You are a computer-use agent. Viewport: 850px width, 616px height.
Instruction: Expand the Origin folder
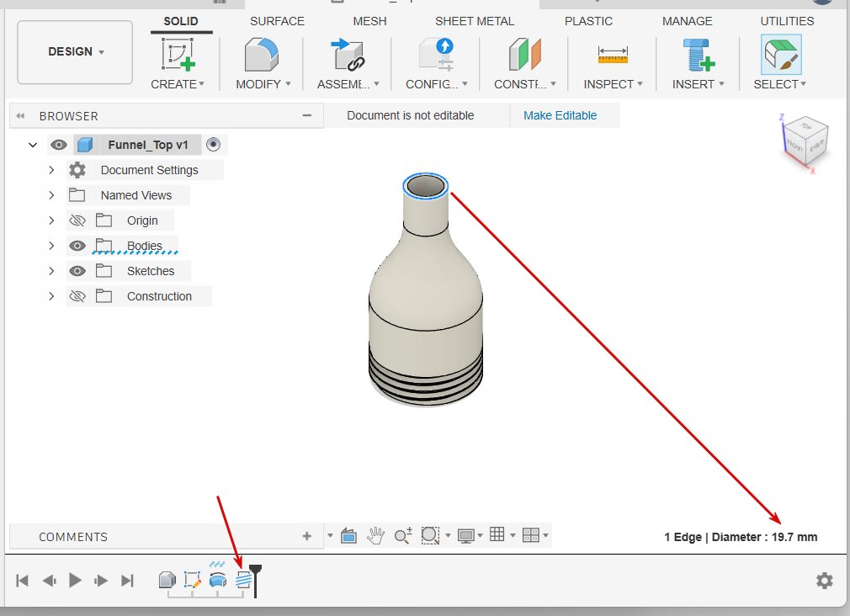click(51, 220)
